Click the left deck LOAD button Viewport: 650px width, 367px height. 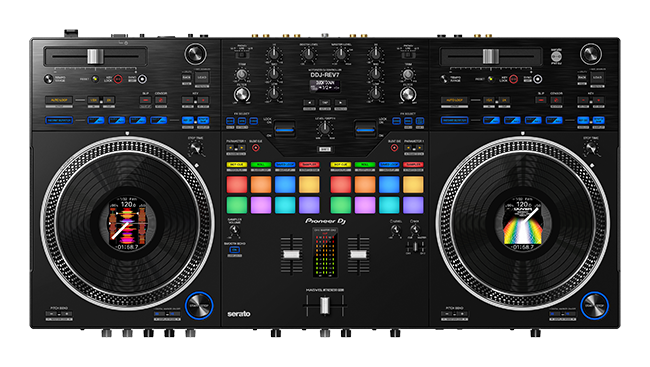click(202, 77)
